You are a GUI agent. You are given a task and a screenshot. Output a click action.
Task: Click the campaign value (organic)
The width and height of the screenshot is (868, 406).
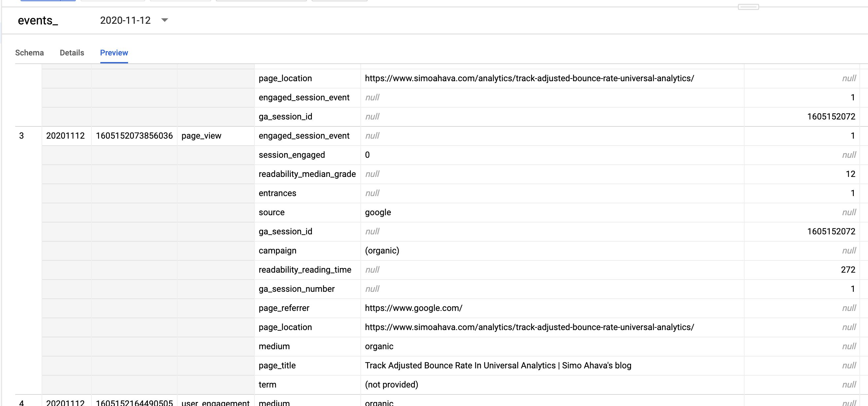coord(382,251)
